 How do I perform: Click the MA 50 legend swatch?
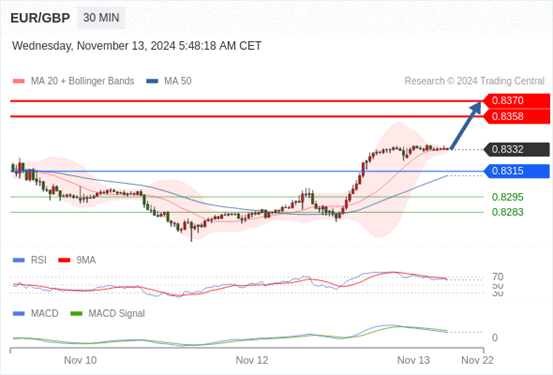[x=152, y=81]
